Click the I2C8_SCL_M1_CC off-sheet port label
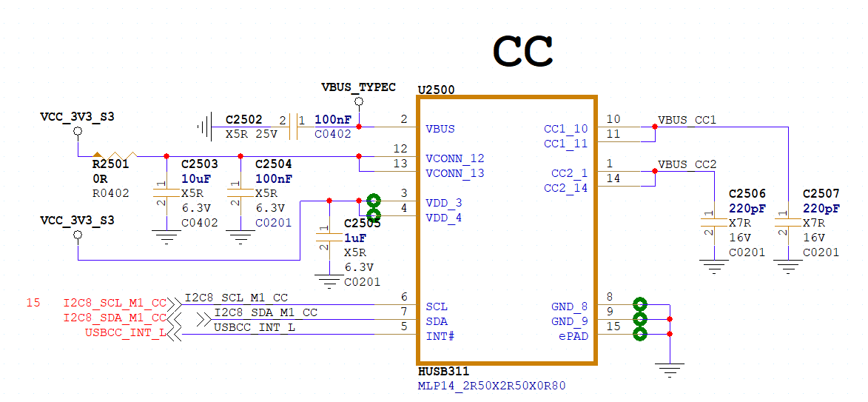The height and width of the screenshot is (402, 868). (x=115, y=303)
